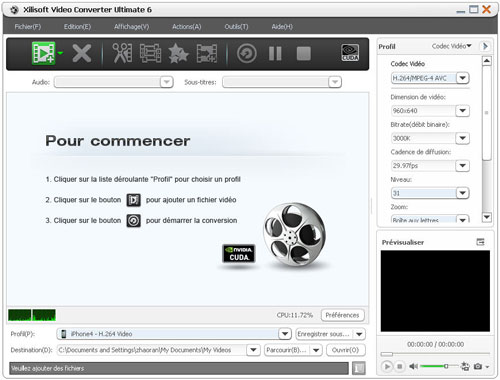The width and height of the screenshot is (500, 380).
Task: Open the Effects stars toolbar icon
Action: click(x=178, y=53)
